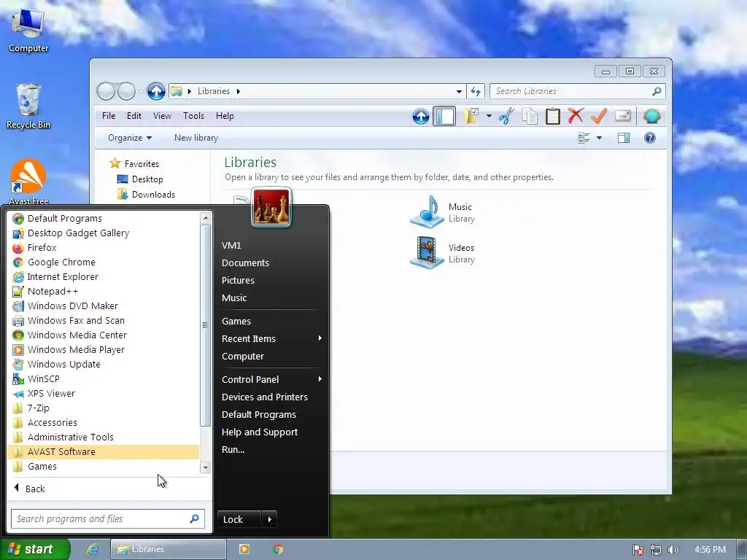The width and height of the screenshot is (747, 560).
Task: Click the blue Up arrow beside the address bar
Action: (156, 91)
